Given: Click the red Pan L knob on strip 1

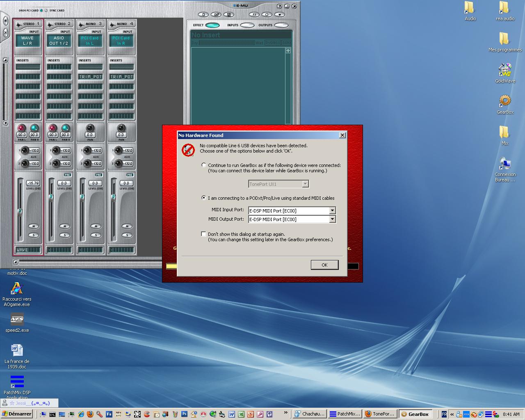Looking at the screenshot, I should [x=21, y=128].
